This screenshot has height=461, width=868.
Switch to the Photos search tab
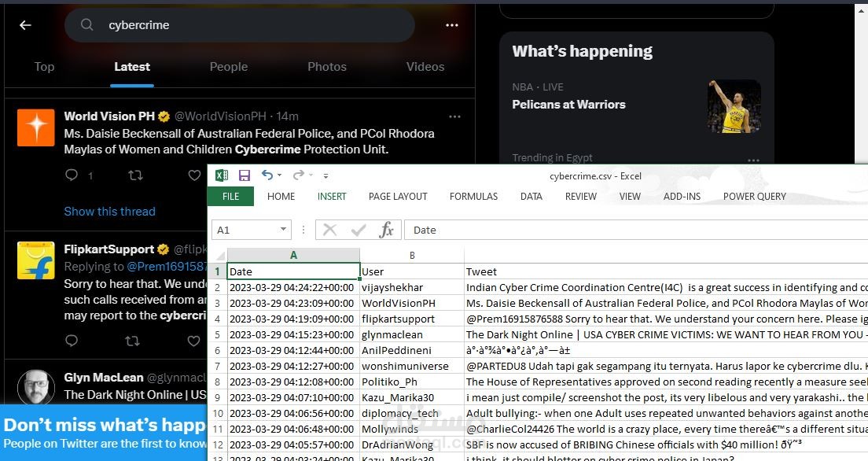(327, 67)
